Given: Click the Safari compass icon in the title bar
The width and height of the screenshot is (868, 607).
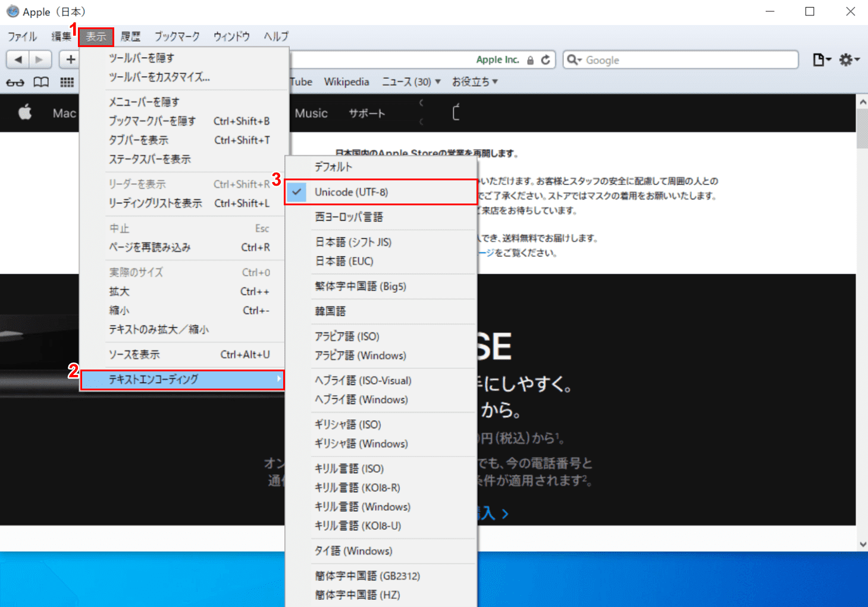Looking at the screenshot, I should [x=12, y=11].
